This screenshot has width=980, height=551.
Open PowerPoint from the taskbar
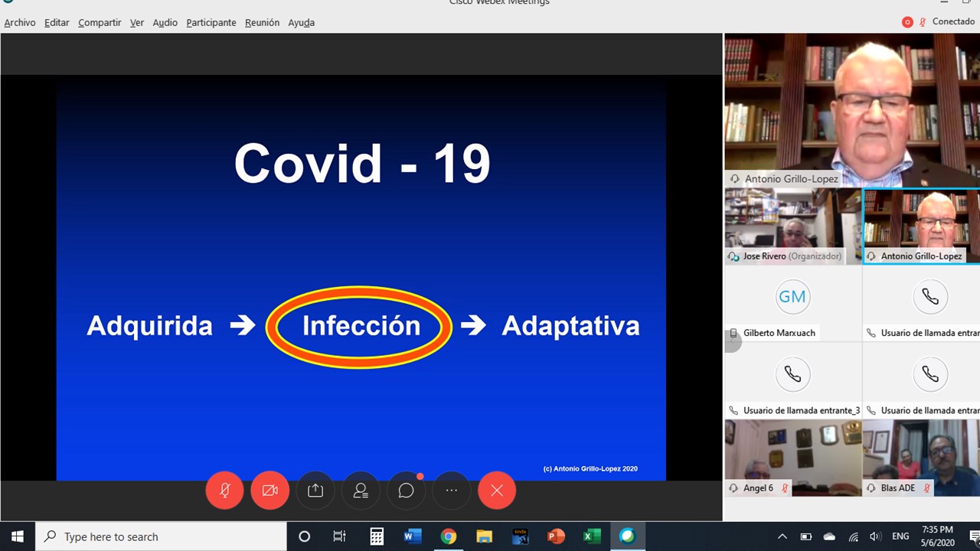(x=556, y=536)
